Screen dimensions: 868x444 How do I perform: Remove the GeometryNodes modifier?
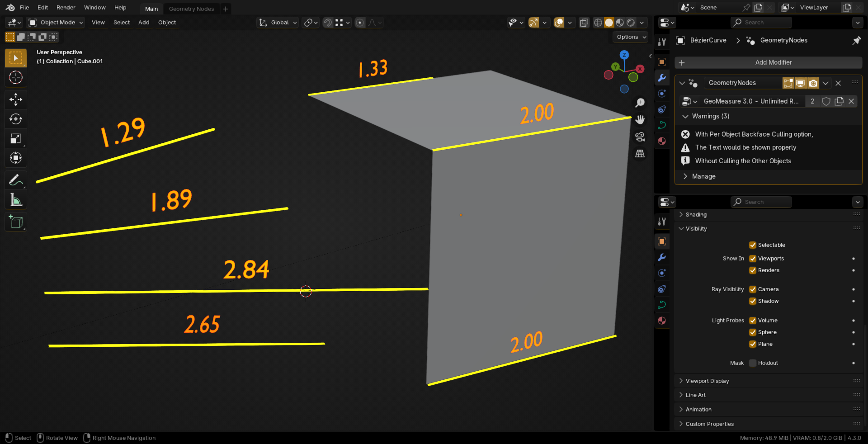point(838,83)
